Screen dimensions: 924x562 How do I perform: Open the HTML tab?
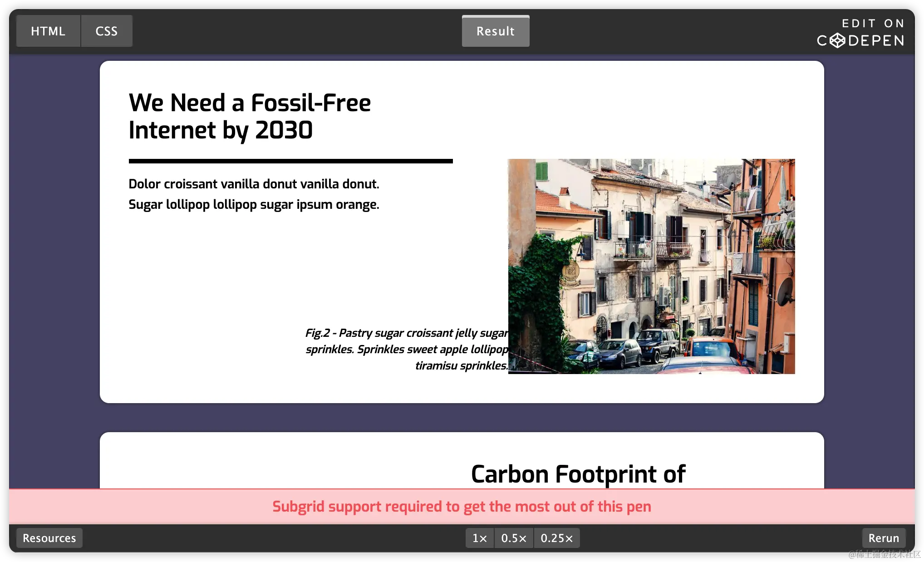48,31
